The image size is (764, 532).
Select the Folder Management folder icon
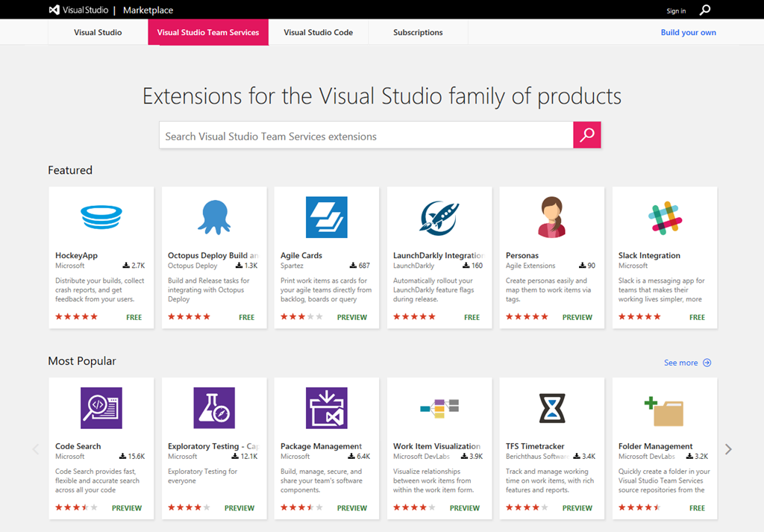[x=663, y=411]
